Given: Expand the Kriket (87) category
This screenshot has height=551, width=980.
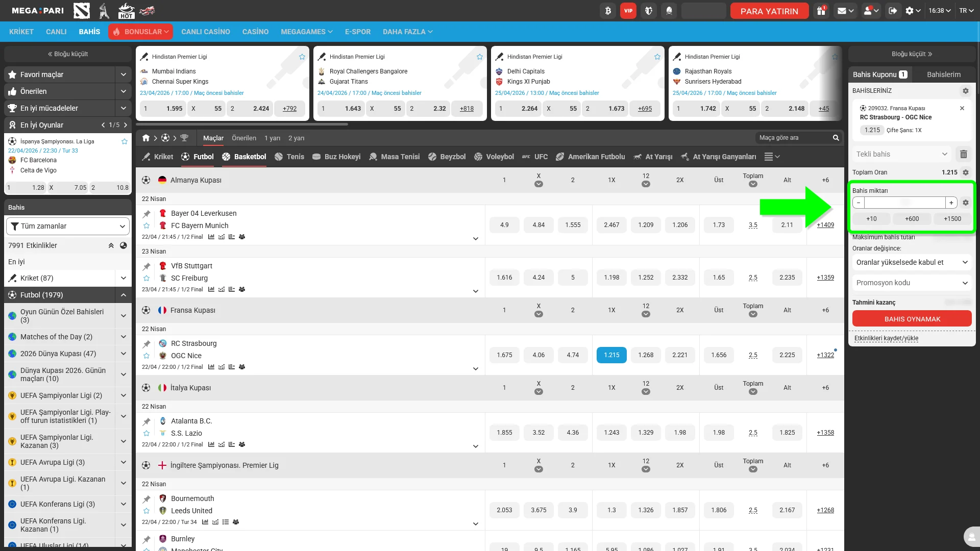Looking at the screenshot, I should tap(123, 278).
